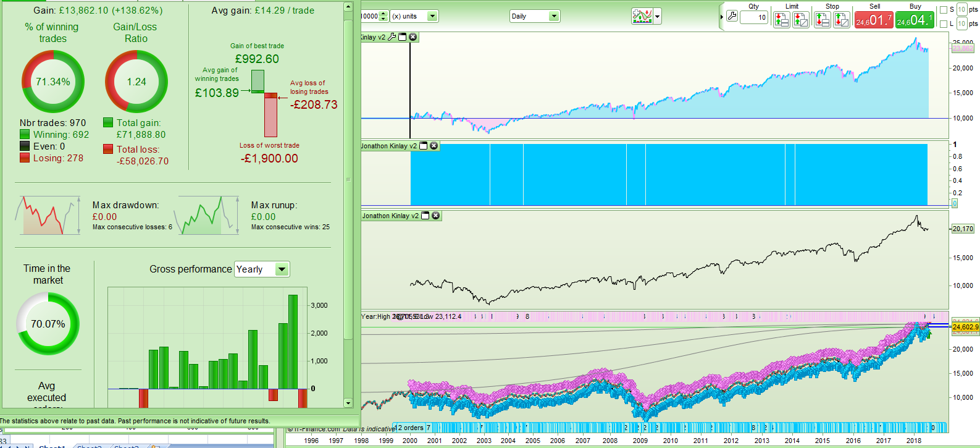Click the Nbr trades: 970 text

[53, 123]
